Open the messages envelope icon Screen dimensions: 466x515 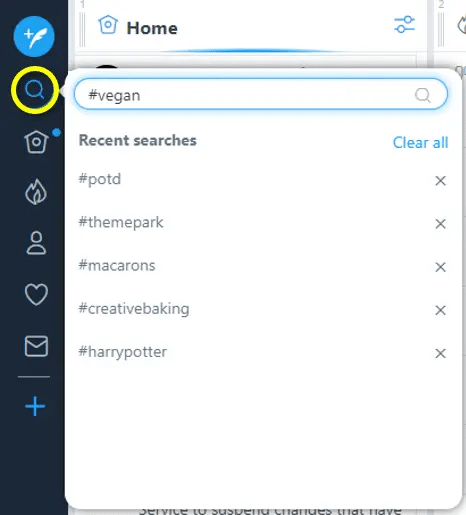[36, 346]
